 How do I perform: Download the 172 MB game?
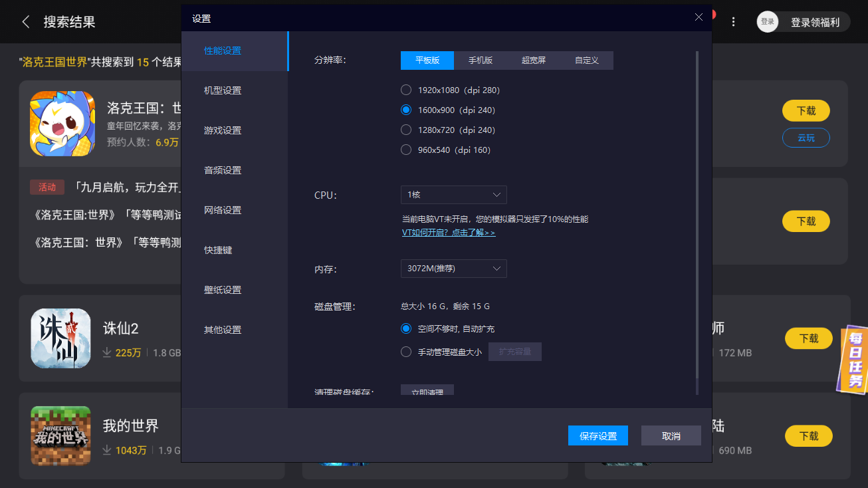(x=809, y=338)
